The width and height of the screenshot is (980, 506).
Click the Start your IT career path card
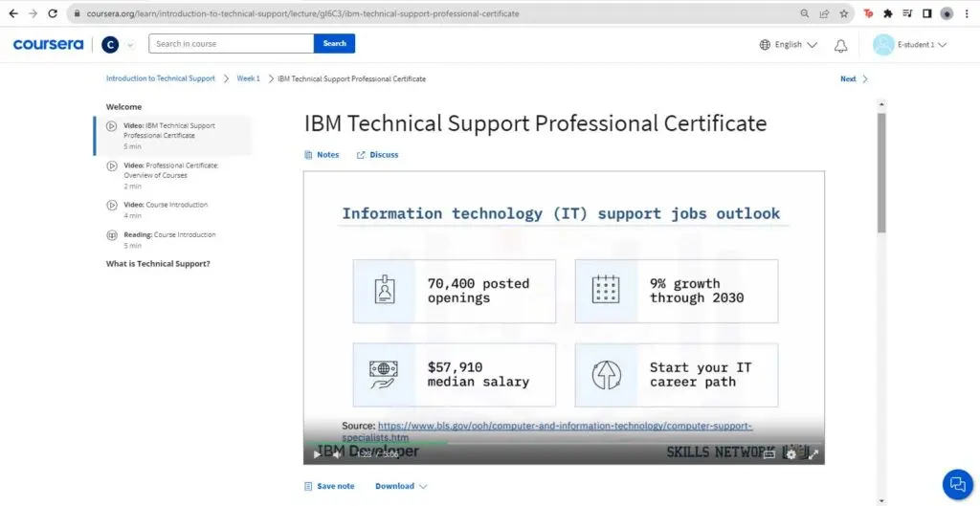677,375
